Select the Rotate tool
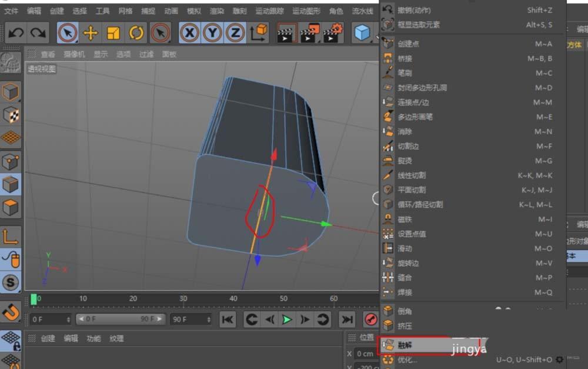The height and width of the screenshot is (369, 588). coord(136,32)
